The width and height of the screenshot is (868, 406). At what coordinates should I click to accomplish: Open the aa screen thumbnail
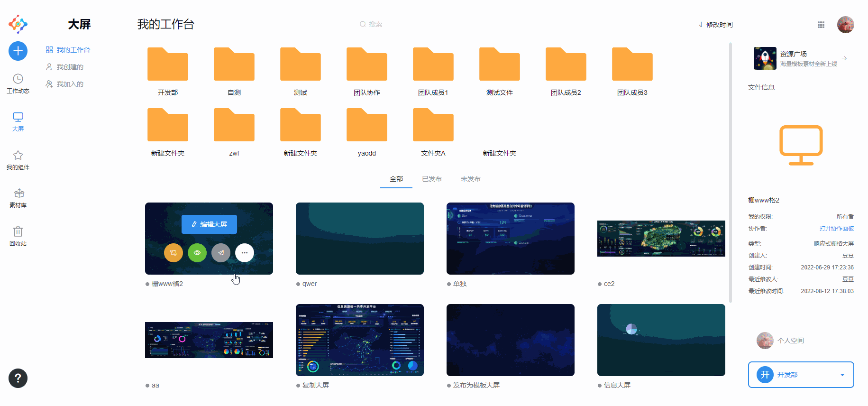209,340
